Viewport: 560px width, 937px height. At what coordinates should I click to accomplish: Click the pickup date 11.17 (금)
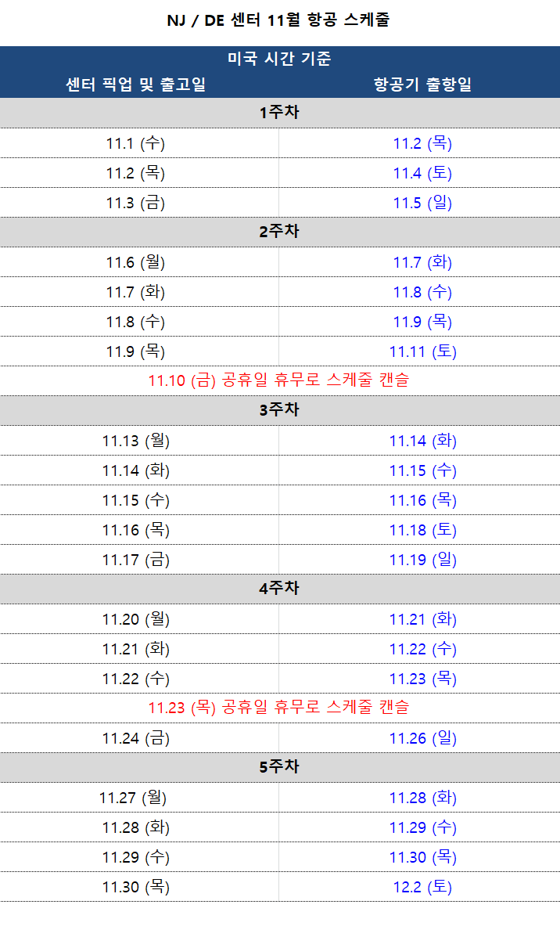click(135, 560)
